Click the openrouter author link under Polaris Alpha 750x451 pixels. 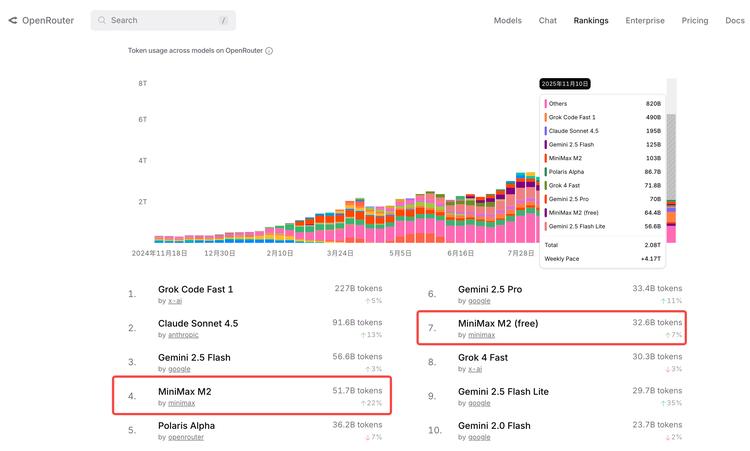click(188, 437)
